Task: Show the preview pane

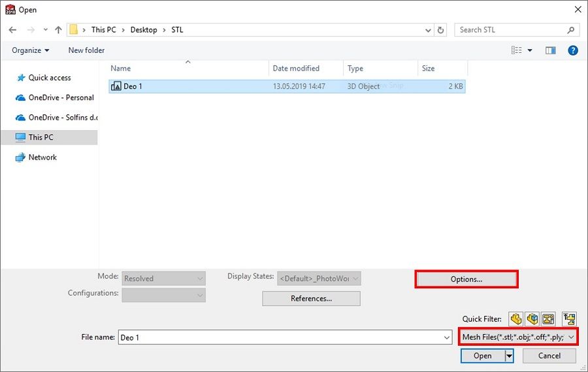Action: [551, 50]
